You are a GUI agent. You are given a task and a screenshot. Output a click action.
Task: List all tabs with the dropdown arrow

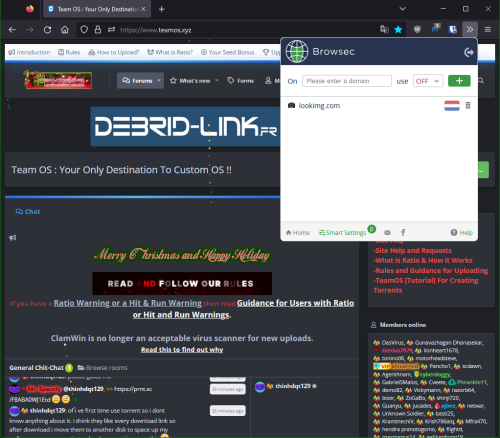[x=403, y=9]
